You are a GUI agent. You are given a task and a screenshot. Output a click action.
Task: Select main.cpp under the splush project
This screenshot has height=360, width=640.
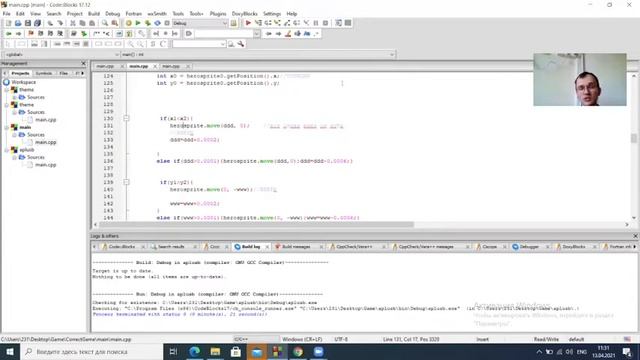tap(45, 165)
